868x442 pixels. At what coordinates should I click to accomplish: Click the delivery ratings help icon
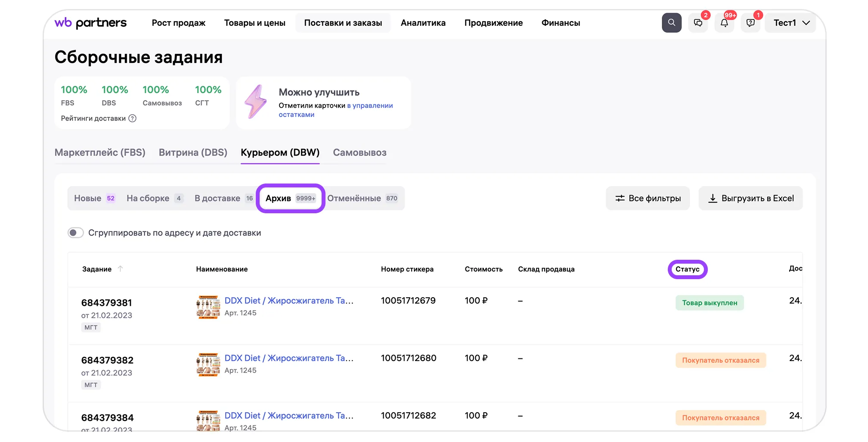[133, 118]
